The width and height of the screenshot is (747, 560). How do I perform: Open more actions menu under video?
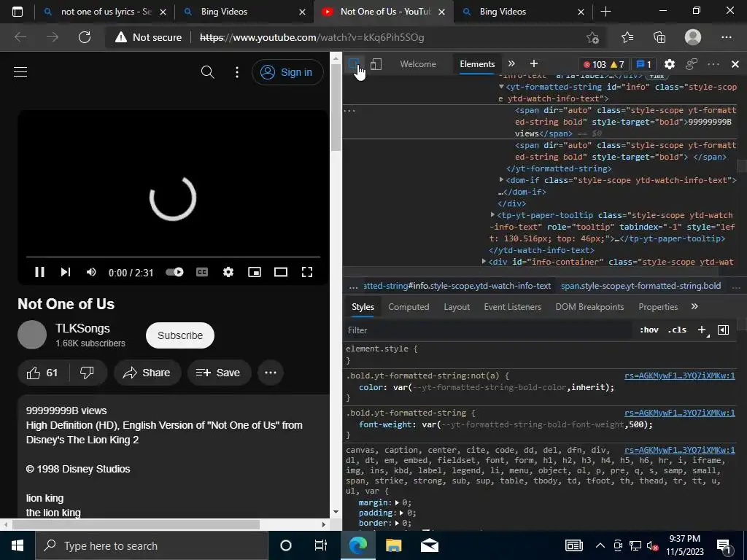click(271, 373)
